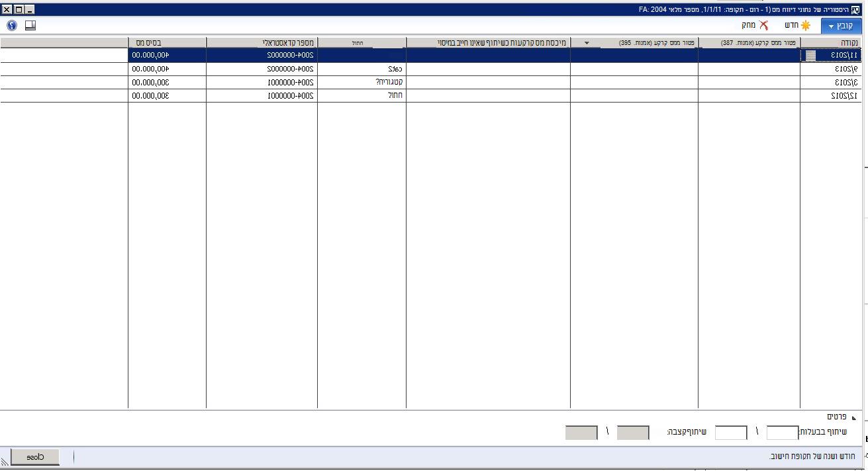
Task: Click the קטגוריה? category cell
Action: point(362,82)
